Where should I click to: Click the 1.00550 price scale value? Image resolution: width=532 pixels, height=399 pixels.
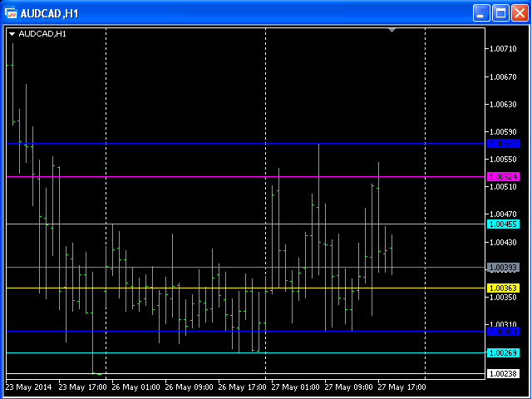click(x=503, y=159)
